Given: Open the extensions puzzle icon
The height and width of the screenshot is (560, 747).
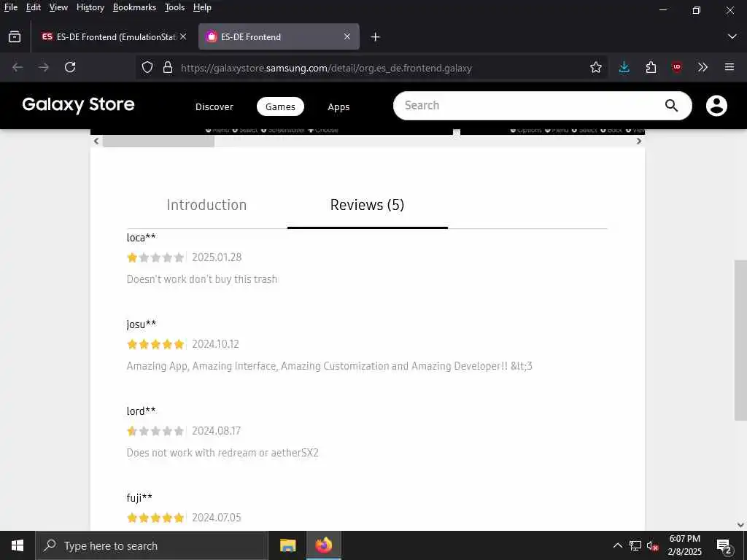Looking at the screenshot, I should coord(651,67).
